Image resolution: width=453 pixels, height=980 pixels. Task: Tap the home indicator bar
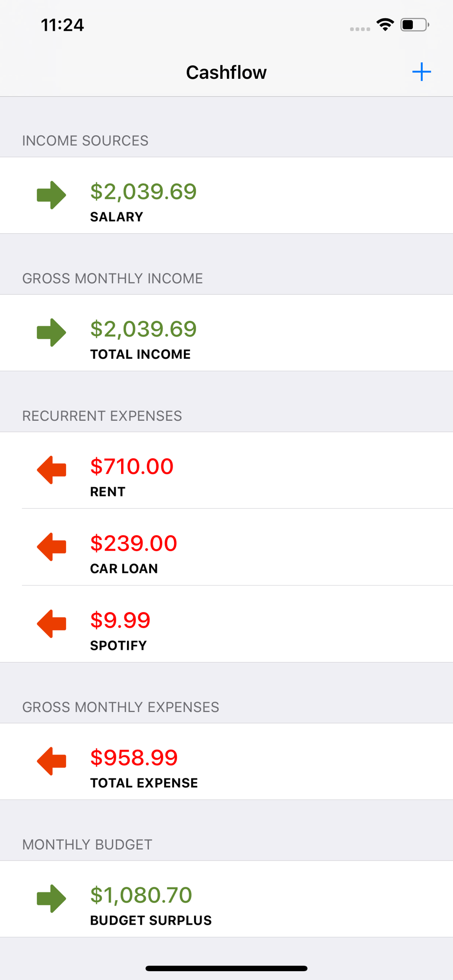point(226,968)
